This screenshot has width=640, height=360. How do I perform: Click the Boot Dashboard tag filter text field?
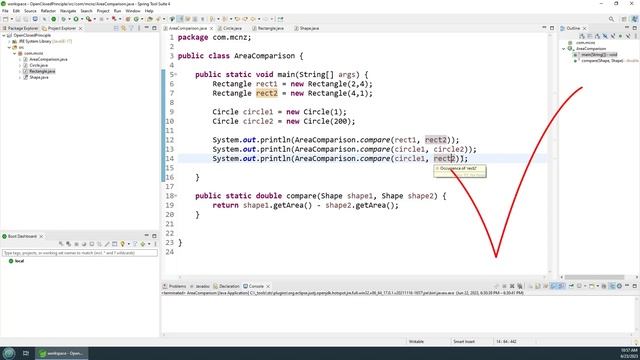tap(80, 253)
